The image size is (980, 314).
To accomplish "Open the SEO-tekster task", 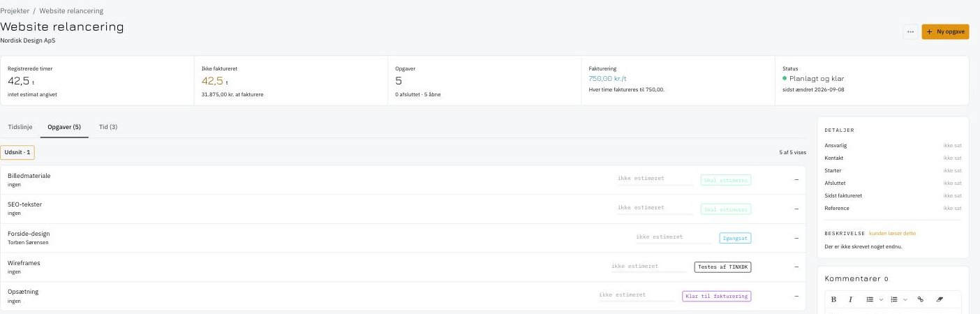I will tap(403, 209).
